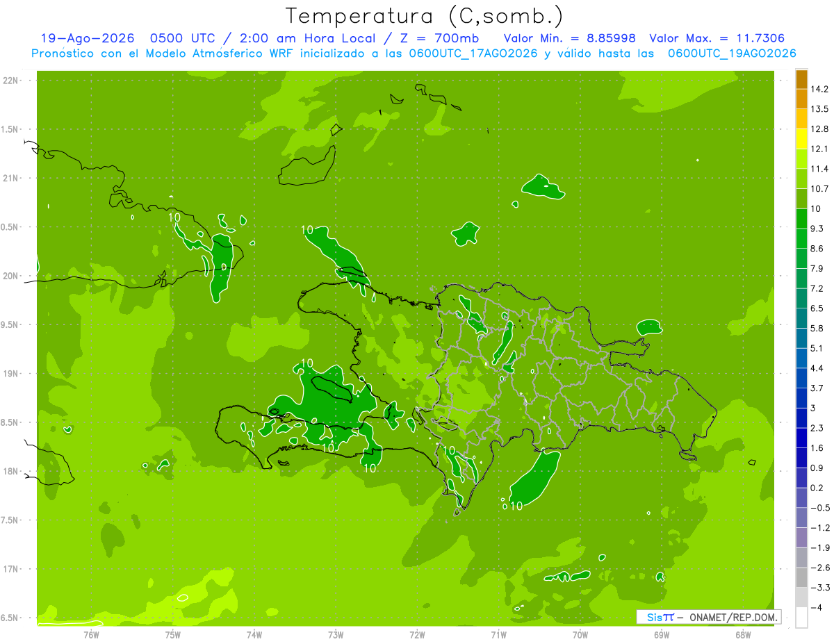Click the colorbar value "-4"

pos(817,607)
